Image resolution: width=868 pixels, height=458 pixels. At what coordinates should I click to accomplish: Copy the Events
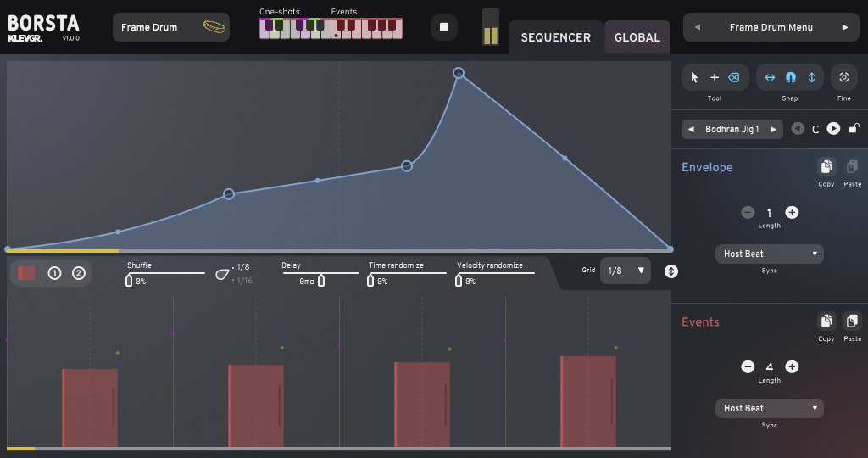826,321
